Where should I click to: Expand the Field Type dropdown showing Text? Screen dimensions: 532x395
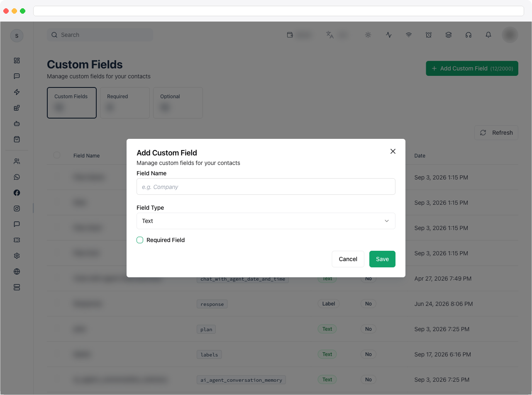click(x=266, y=221)
